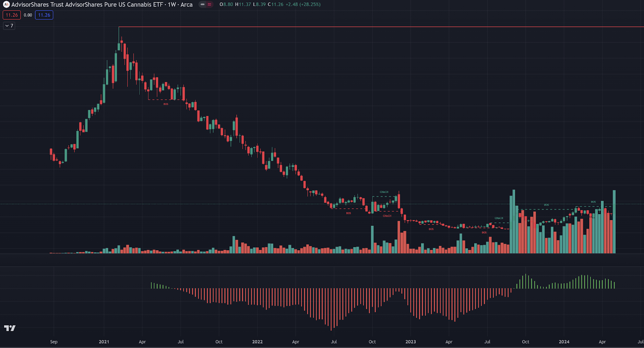Click the blue 11.26 buy price button
The image size is (644, 348).
pos(44,15)
